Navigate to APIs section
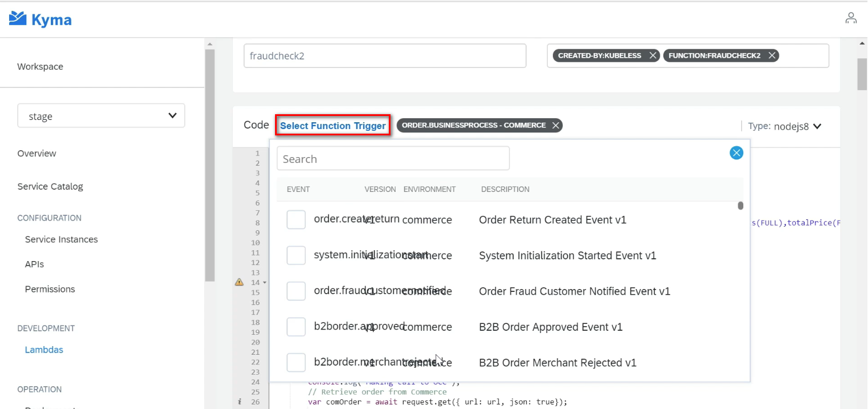The width and height of the screenshot is (868, 409). (34, 264)
